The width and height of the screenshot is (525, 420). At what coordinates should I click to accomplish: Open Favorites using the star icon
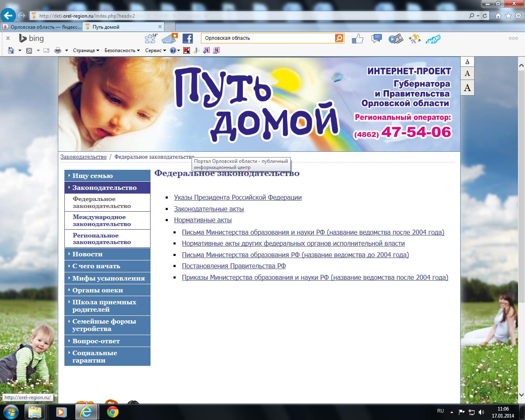[508, 16]
